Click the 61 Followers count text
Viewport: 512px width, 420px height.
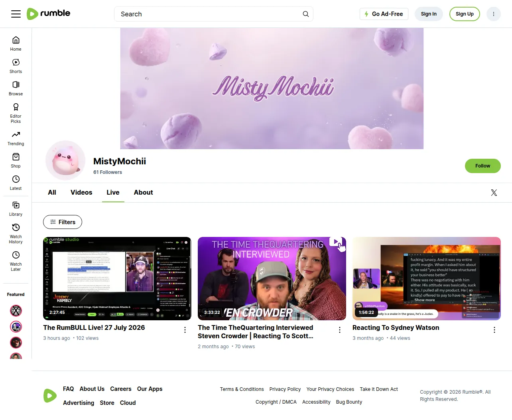(108, 172)
